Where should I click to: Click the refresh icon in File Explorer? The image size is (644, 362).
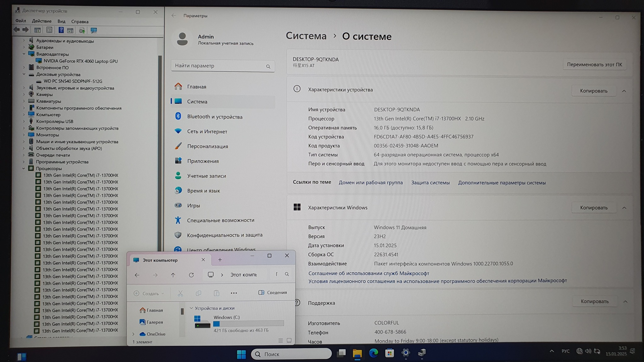[x=191, y=275]
